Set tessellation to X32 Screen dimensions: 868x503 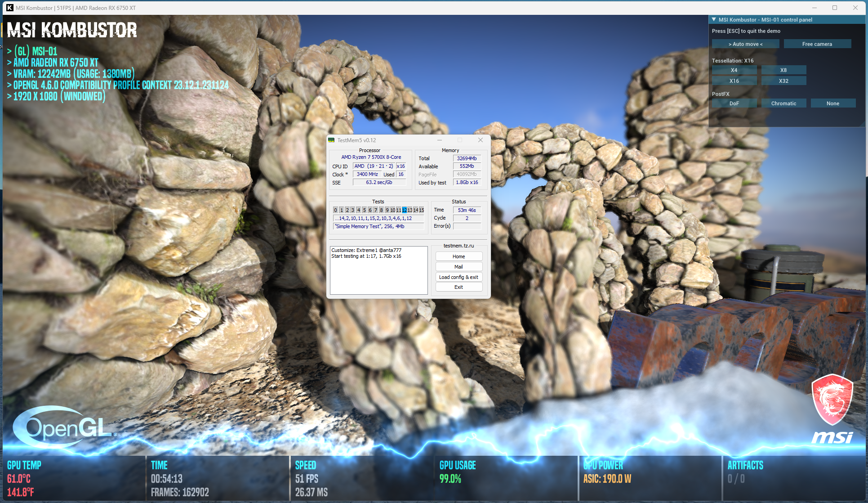tap(783, 81)
